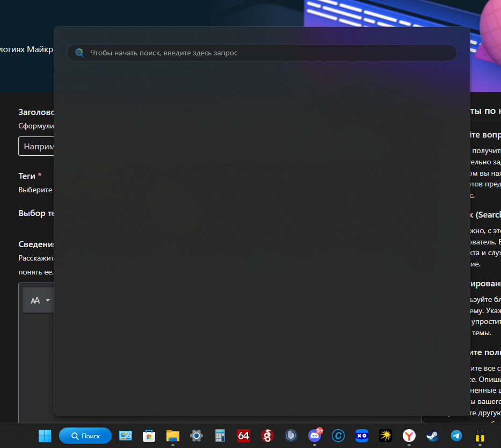Image resolution: width=501 pixels, height=448 pixels.
Task: Open File Explorer from the taskbar
Action: pyautogui.click(x=173, y=436)
